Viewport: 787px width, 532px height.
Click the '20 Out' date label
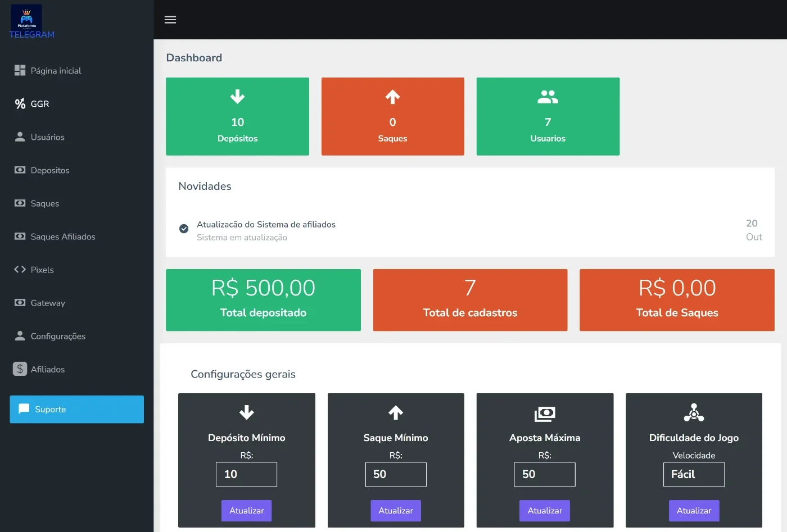(754, 230)
